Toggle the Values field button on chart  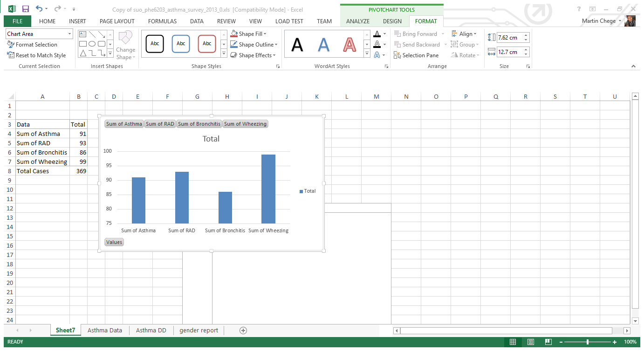[114, 242]
